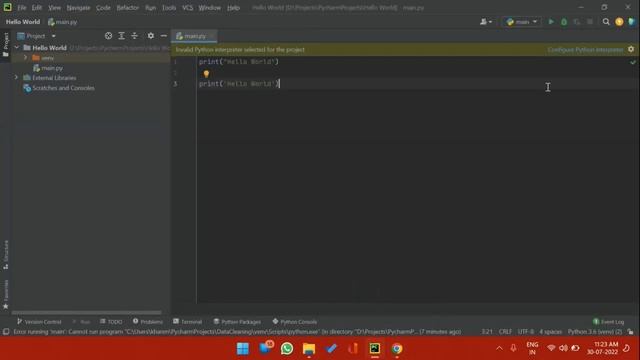Open Python Console tool window
Viewport: 640px width, 360px height.
[x=294, y=322]
